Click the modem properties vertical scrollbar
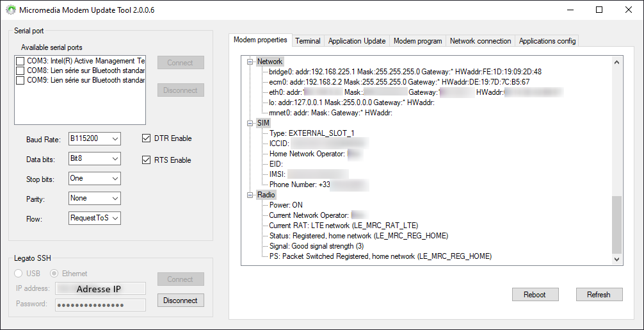The image size is (644, 330). coord(616,224)
